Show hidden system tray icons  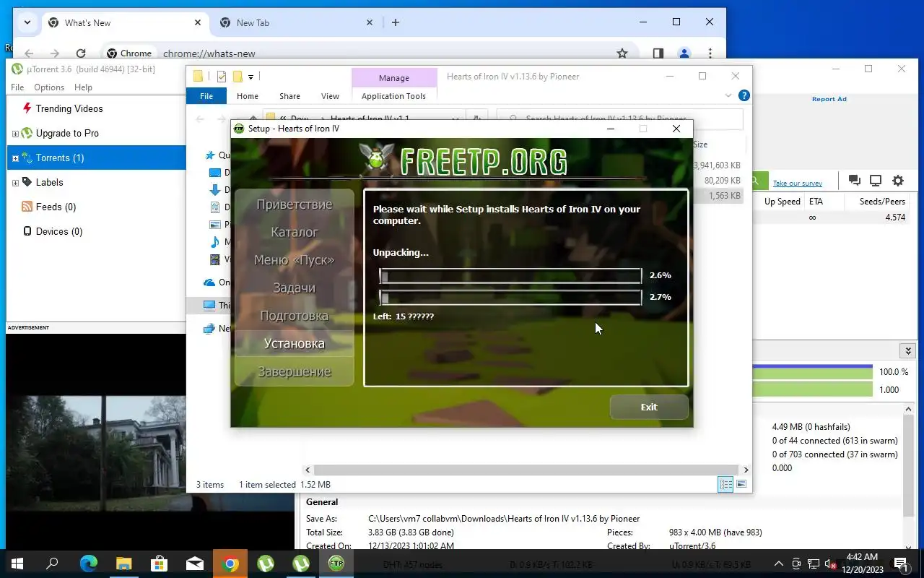(779, 564)
